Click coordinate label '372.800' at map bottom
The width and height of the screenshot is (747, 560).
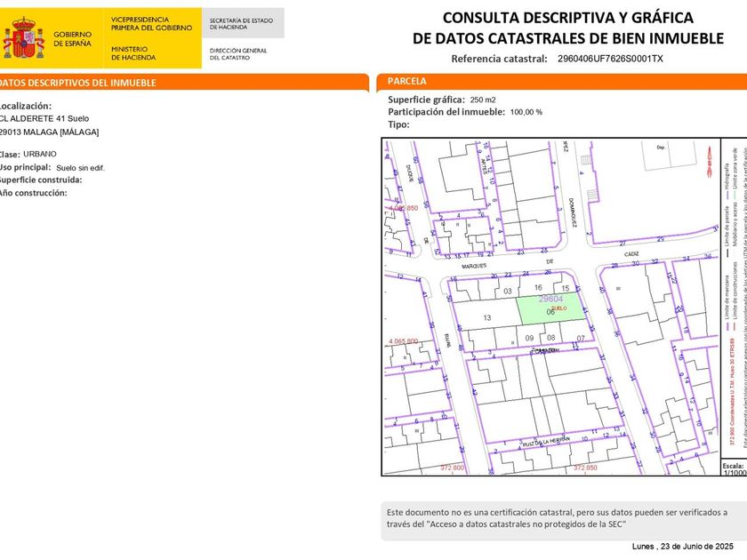click(x=452, y=468)
